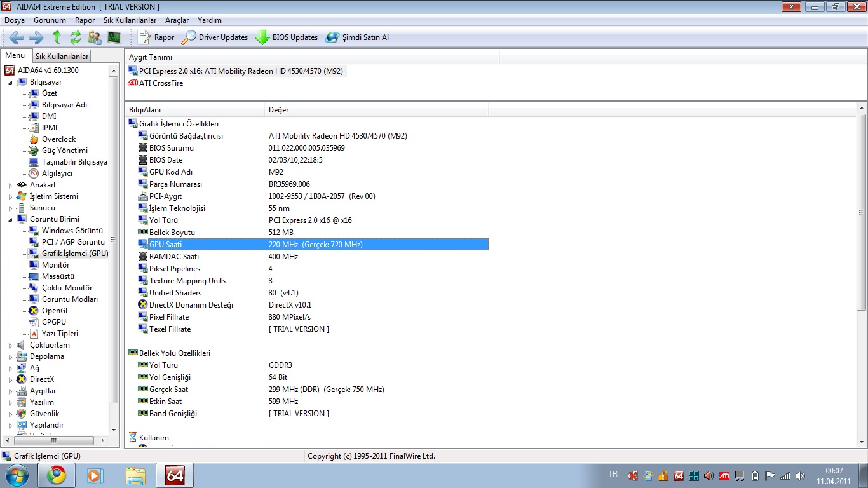Click the tree panel vertical scrollbar
868x488 pixels.
(114, 240)
